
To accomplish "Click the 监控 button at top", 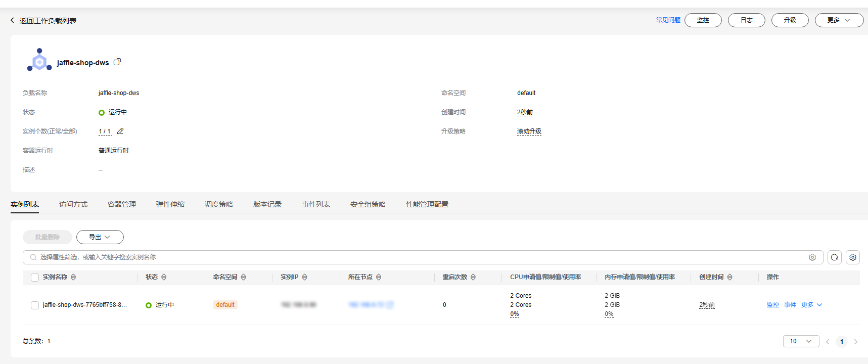I will [703, 20].
